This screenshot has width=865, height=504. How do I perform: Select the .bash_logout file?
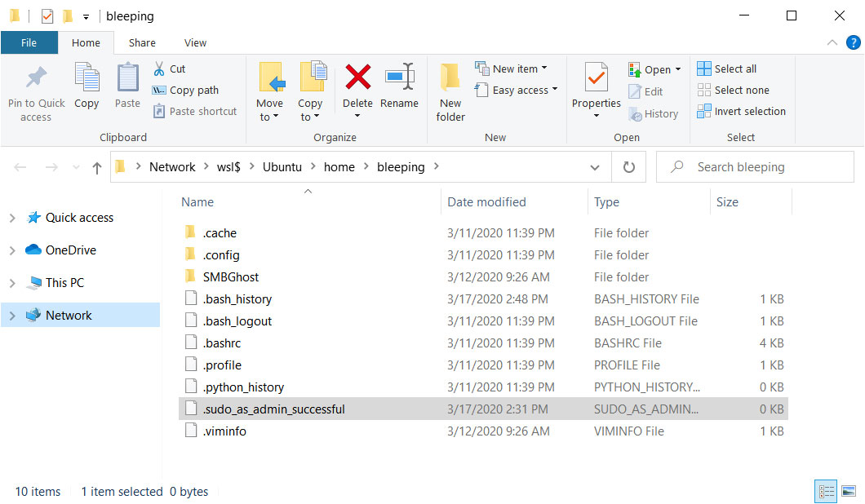tap(483, 321)
